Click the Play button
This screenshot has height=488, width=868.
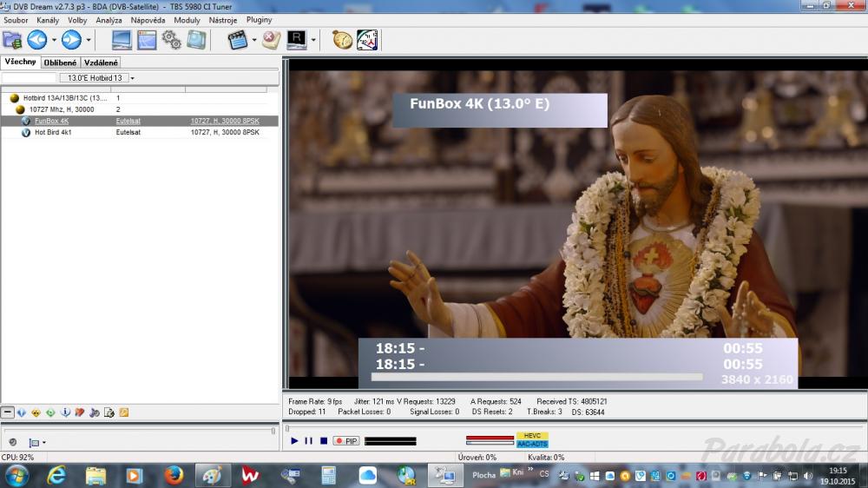point(294,441)
